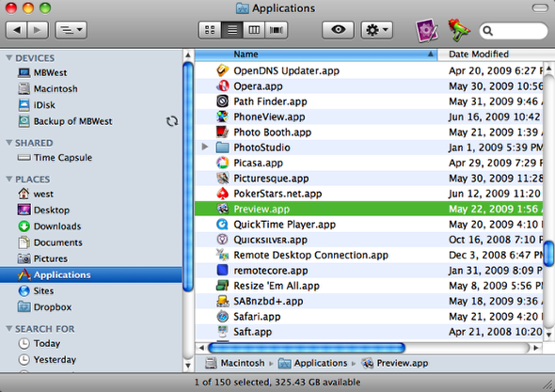The height and width of the screenshot is (392, 555).
Task: Select the SABnzbd+.app icon
Action: (222, 301)
